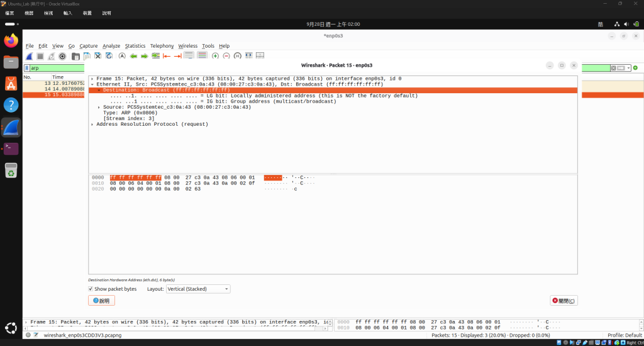Select the Type: ARP (0x0806) line

pos(130,113)
